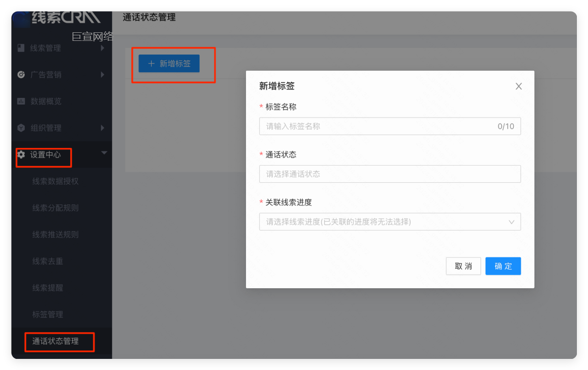Open the 通话状态 selection field
This screenshot has height=370, width=588.
[389, 174]
